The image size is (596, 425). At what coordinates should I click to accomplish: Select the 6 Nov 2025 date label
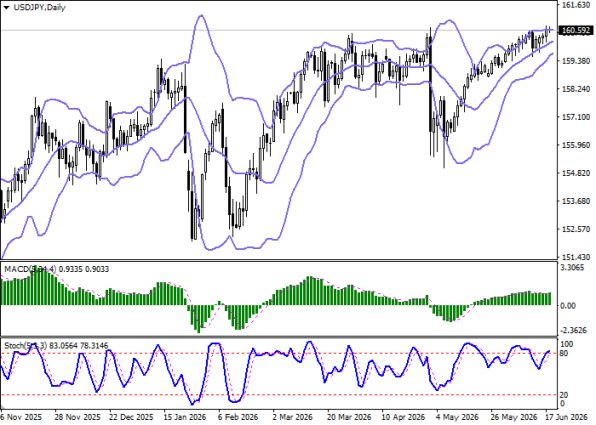(21, 417)
